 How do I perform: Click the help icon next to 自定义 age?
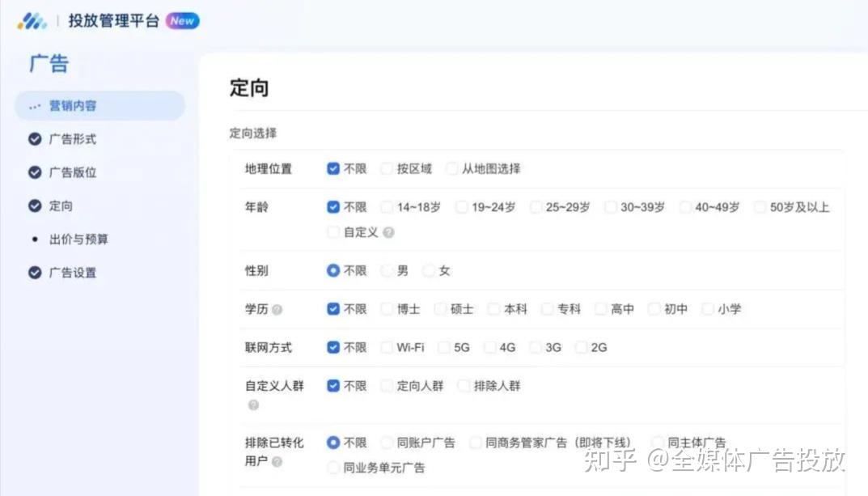tap(388, 232)
